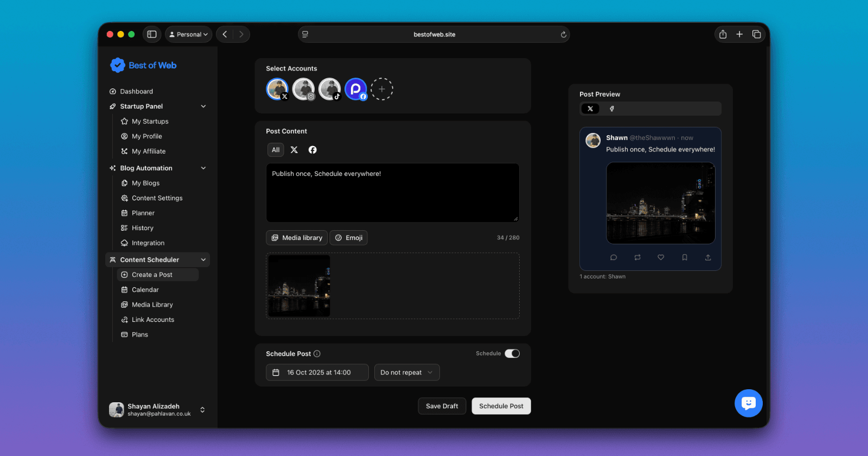Click Shawn's avatar in post preview
868x456 pixels.
[593, 140]
